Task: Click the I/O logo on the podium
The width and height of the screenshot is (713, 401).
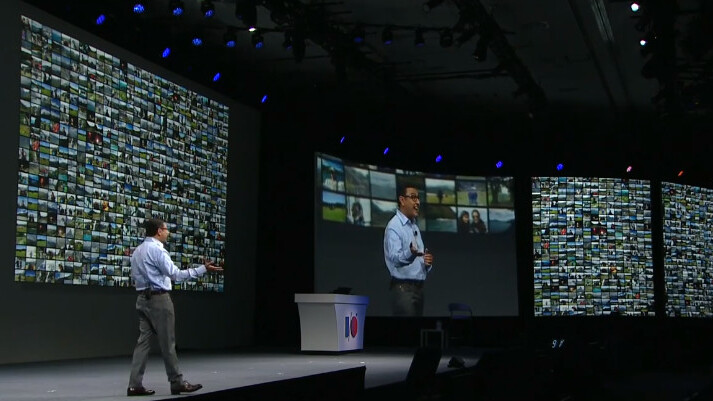Action: pos(351,326)
